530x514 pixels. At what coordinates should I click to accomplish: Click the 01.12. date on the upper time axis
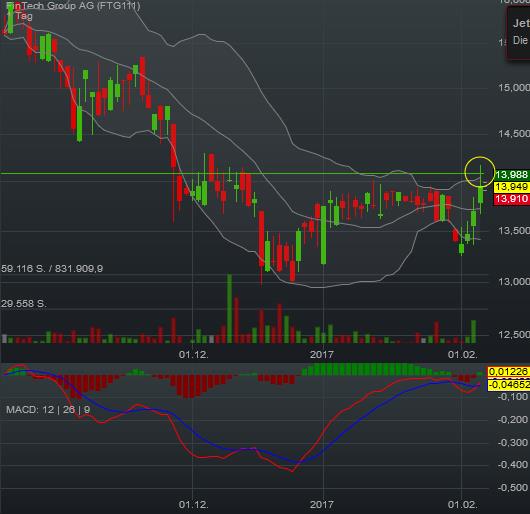point(194,354)
